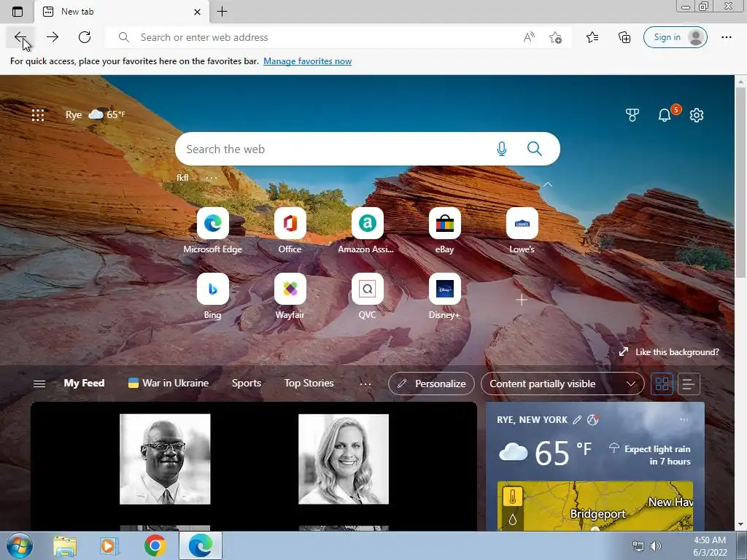Screen dimensions: 747x560
Task: Open Google Chrome from taskbar
Action: (155, 546)
